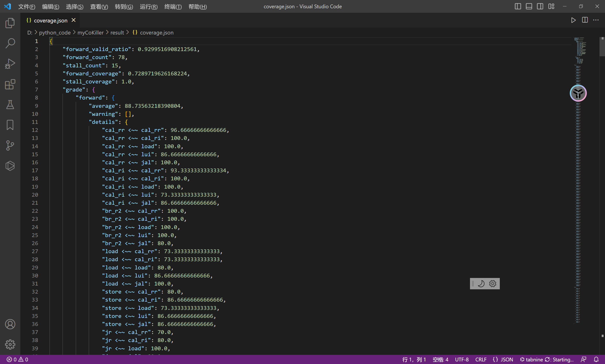Open errors and warnings problems indicator
The height and width of the screenshot is (364, 605).
(x=17, y=360)
